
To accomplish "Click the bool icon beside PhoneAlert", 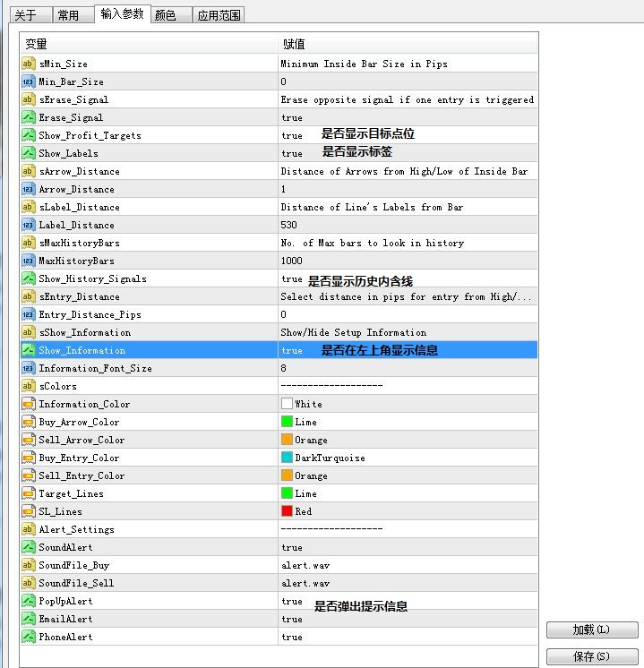I will tap(28, 637).
